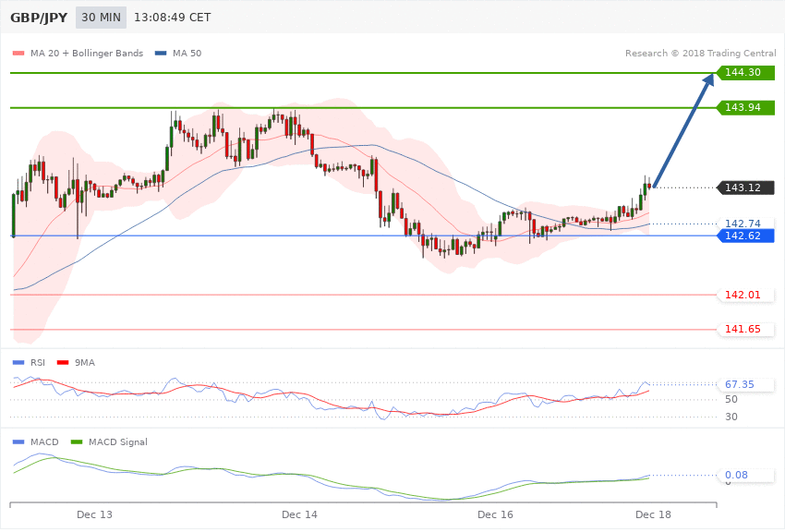Click the RSI legend swatch
This screenshot has width=785, height=532.
tap(18, 362)
